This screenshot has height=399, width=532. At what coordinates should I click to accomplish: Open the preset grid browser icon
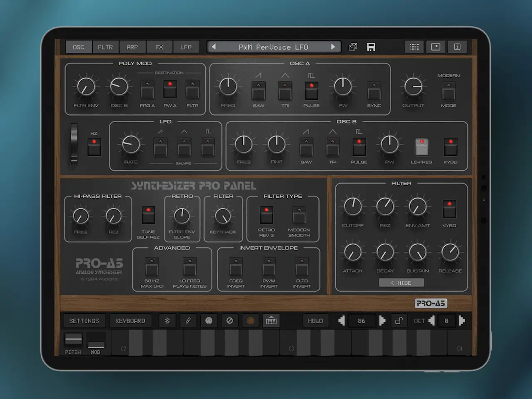414,47
